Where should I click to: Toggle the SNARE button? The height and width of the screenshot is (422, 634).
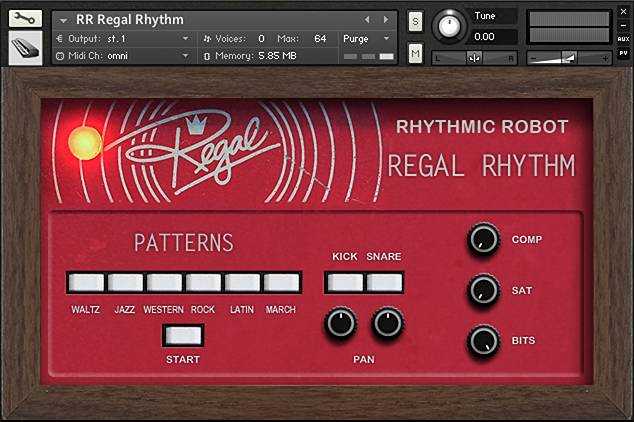coord(385,282)
